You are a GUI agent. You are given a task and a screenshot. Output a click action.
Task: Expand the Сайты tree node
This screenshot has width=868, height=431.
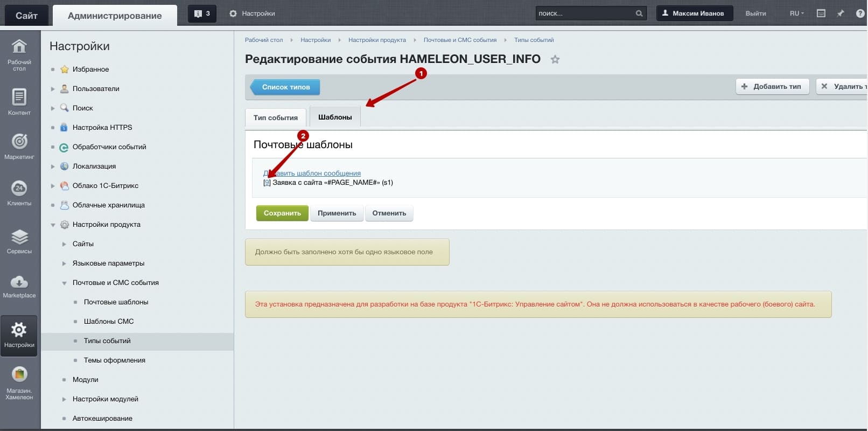[64, 244]
